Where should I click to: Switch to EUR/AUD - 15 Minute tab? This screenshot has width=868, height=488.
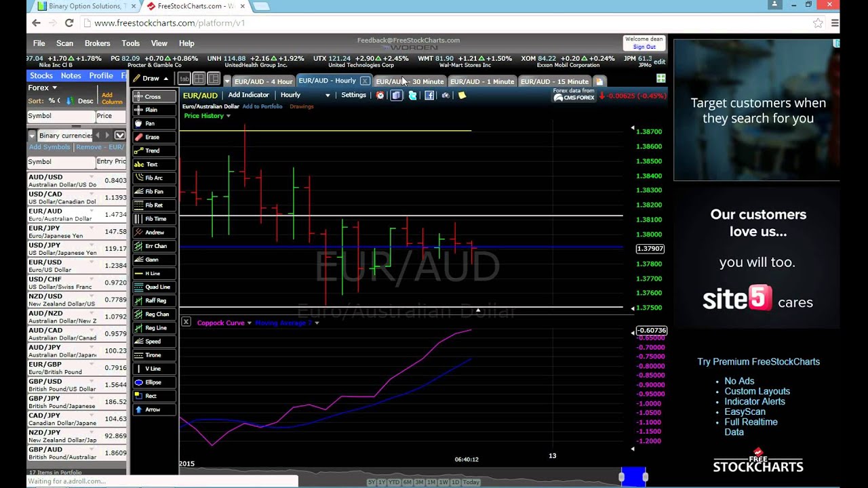click(x=555, y=81)
